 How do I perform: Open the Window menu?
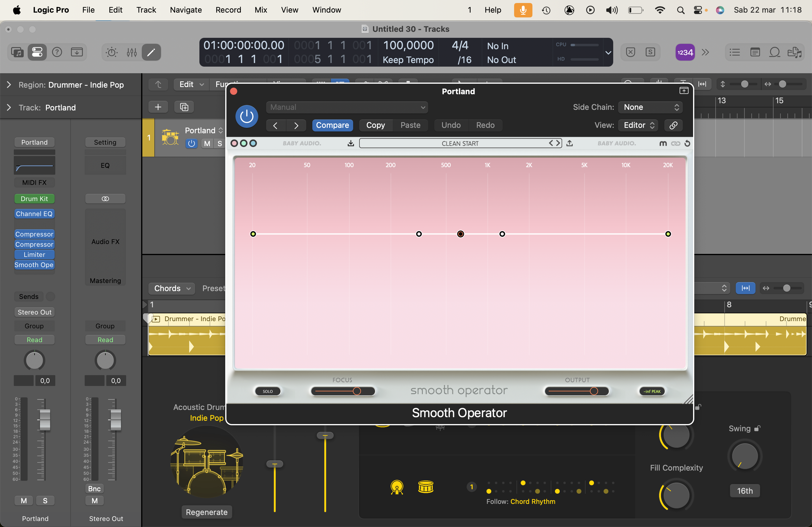pyautogui.click(x=326, y=10)
